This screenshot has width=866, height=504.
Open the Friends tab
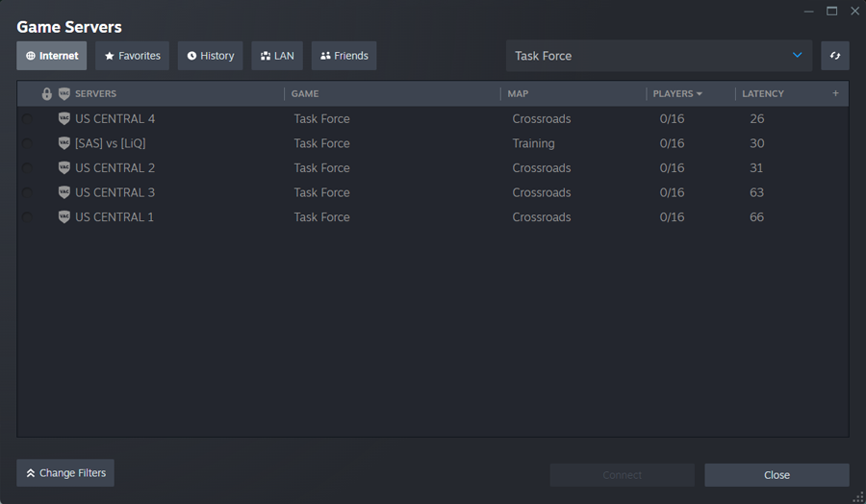(344, 56)
